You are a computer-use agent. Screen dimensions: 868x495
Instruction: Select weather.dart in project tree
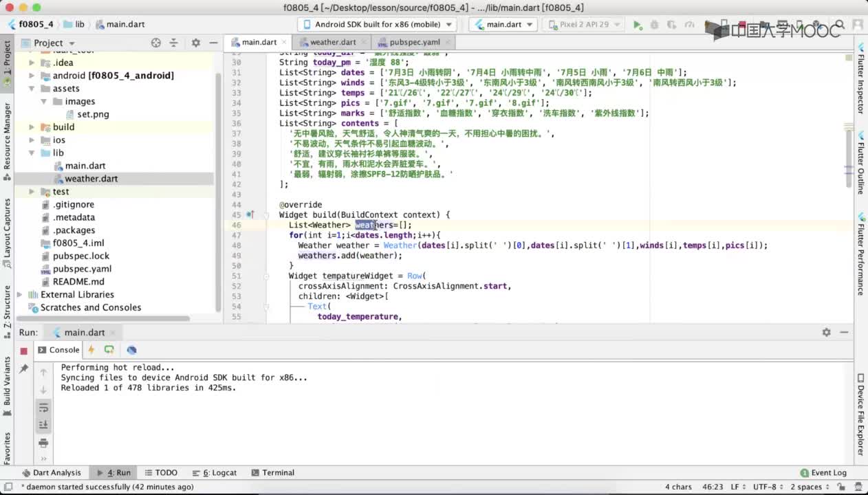click(x=91, y=179)
